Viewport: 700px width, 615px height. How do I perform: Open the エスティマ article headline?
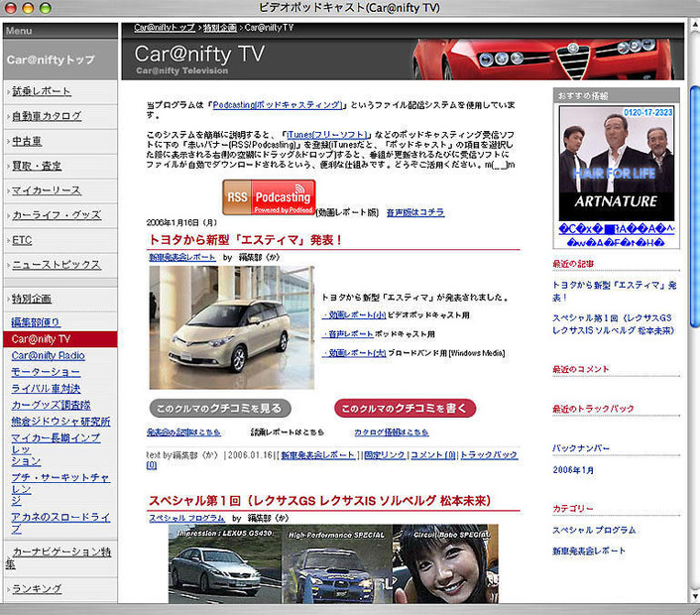point(245,240)
